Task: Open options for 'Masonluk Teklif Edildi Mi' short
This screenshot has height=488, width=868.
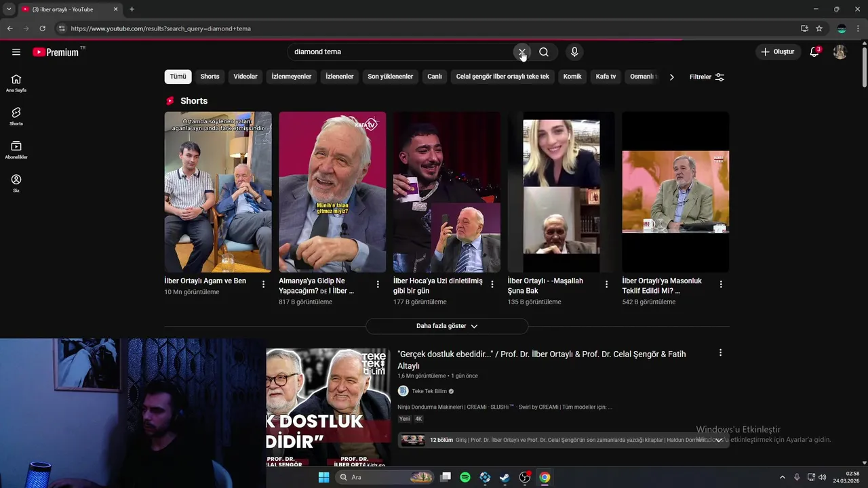Action: coord(721,285)
